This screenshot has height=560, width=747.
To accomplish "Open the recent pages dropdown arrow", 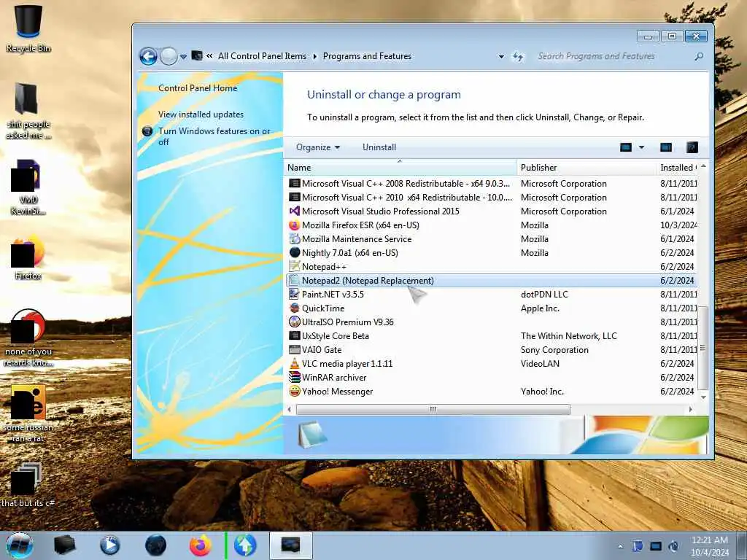I will [183, 57].
